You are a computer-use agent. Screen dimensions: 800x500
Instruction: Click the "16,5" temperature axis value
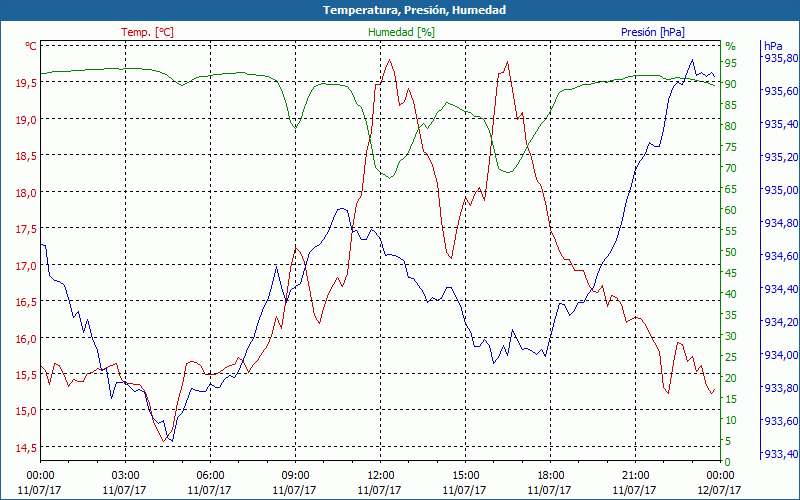[x=26, y=302]
